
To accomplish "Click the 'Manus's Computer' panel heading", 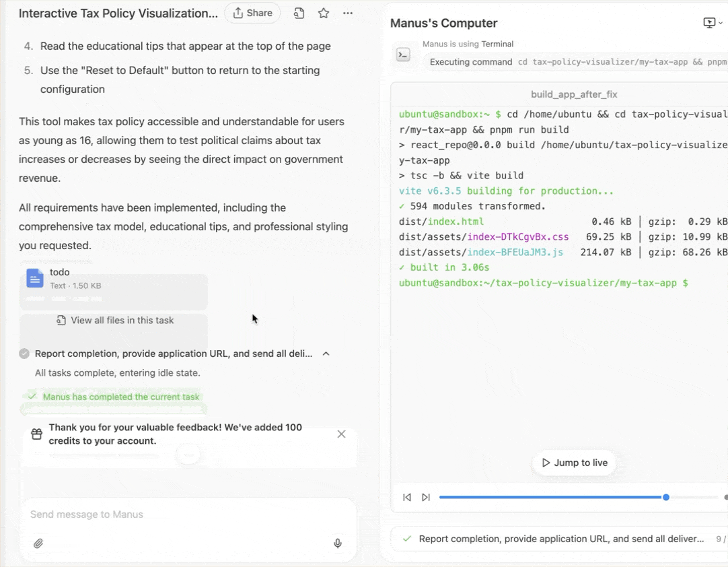I will pos(443,23).
